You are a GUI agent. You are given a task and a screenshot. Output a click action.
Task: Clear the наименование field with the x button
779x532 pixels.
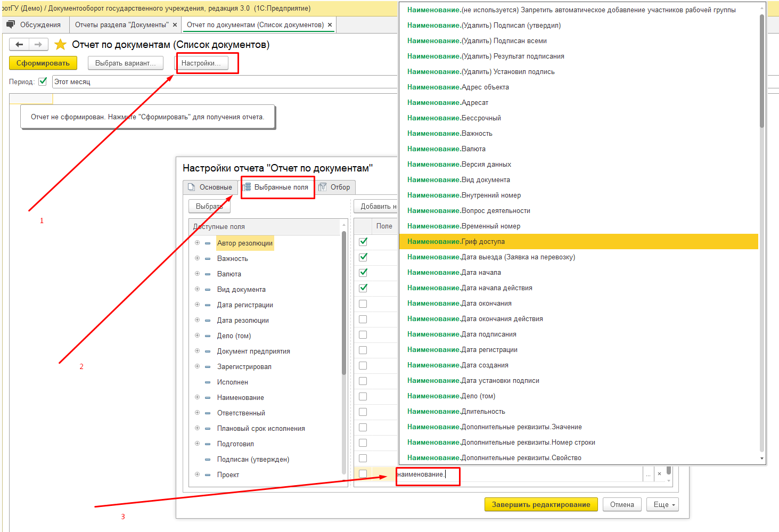pos(659,474)
